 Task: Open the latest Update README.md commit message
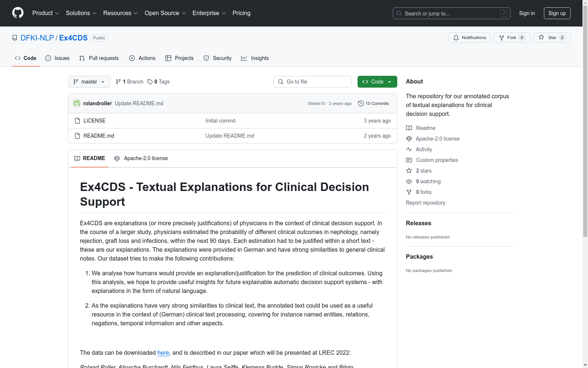tap(139, 103)
